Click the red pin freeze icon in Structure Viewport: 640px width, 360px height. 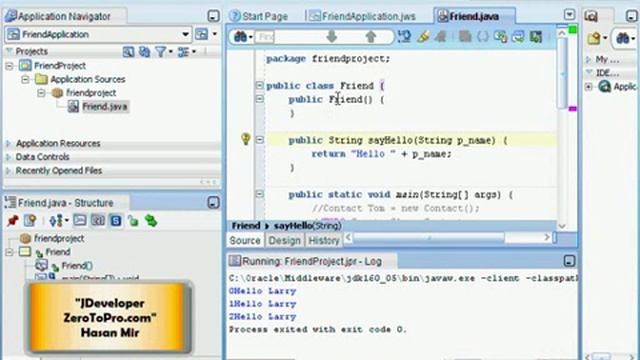(13, 221)
